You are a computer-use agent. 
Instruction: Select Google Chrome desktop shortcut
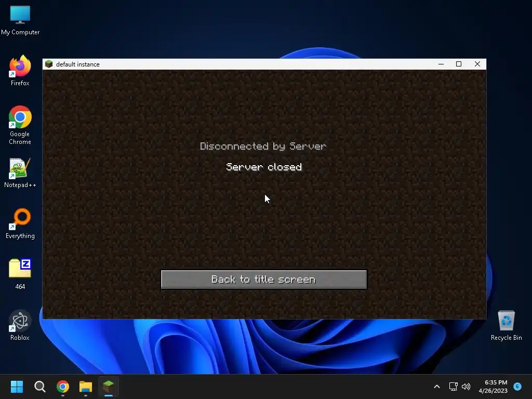pyautogui.click(x=20, y=125)
